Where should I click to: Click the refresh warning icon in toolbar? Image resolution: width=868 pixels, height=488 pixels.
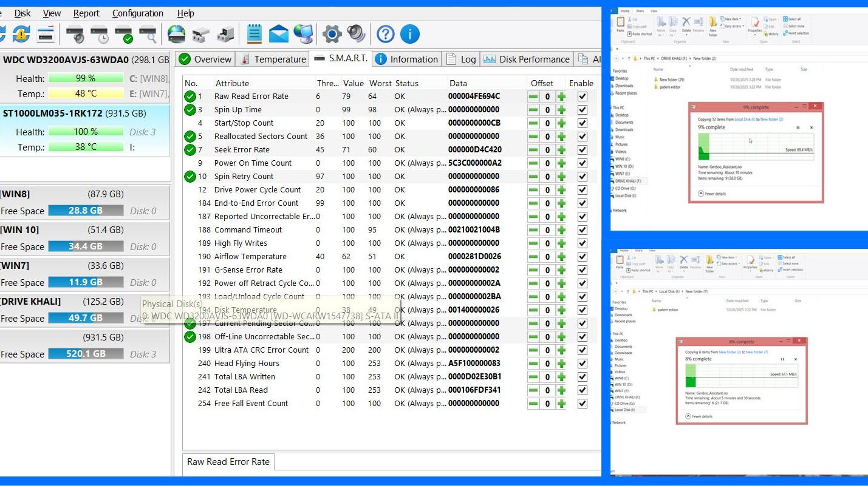pyautogui.click(x=21, y=35)
